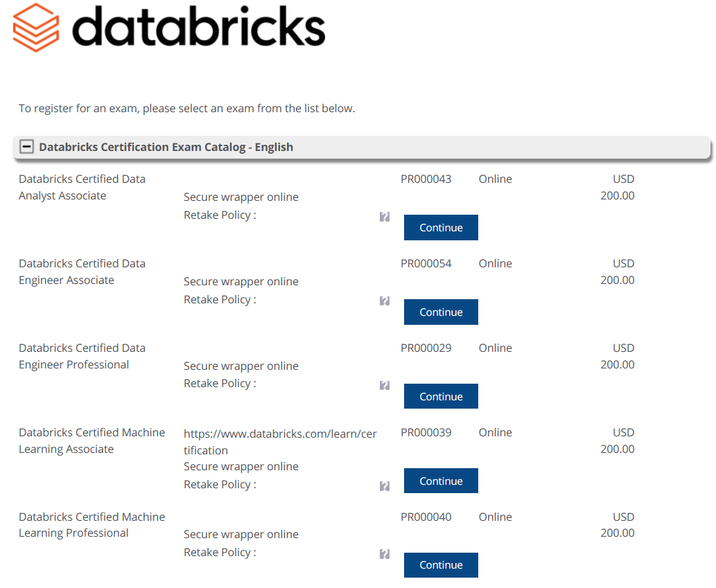Viewport: 716px width, 588px height.
Task: Select the Databricks Certified Machine Learning Professional exam title
Action: (91, 524)
